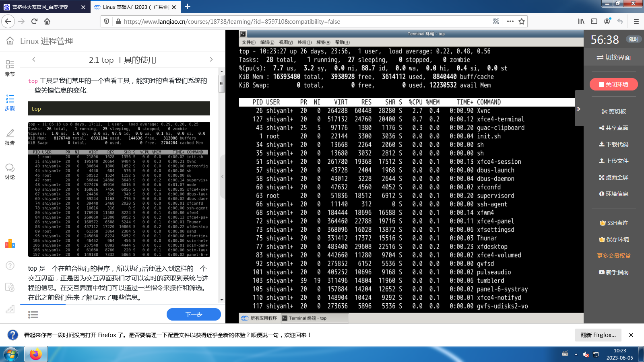Go to the next step chevron
The width and height of the screenshot is (644, 362).
(211, 60)
